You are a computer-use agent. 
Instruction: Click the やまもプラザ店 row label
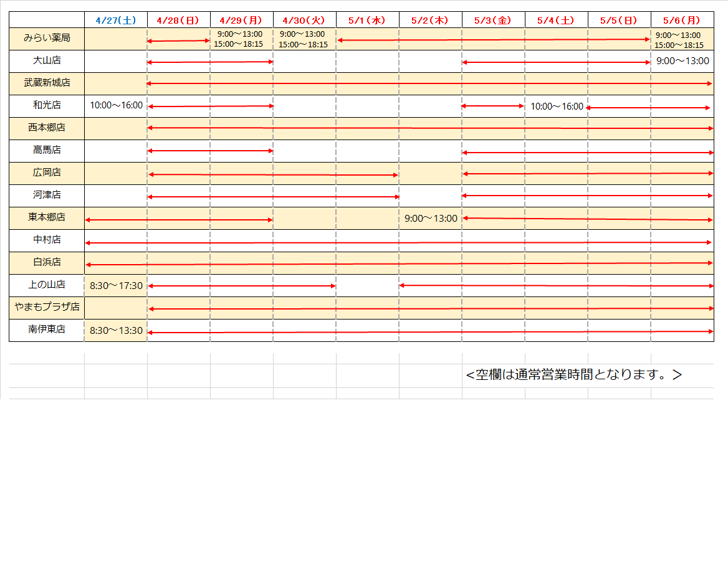(x=46, y=308)
